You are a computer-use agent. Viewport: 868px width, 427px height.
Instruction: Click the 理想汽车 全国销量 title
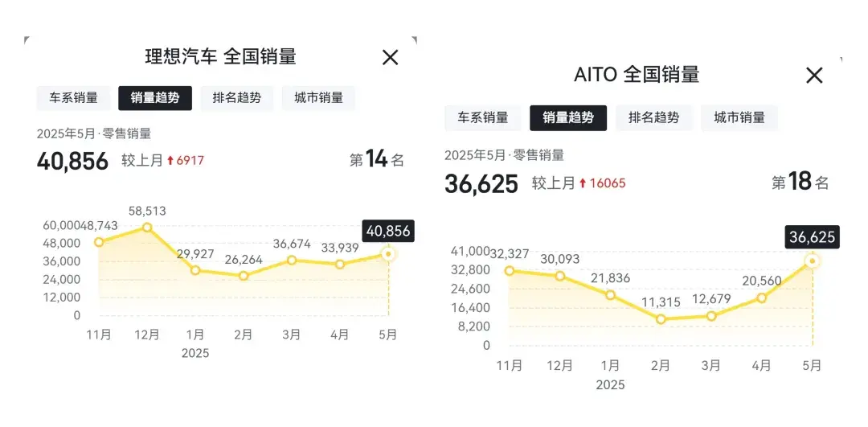point(220,57)
